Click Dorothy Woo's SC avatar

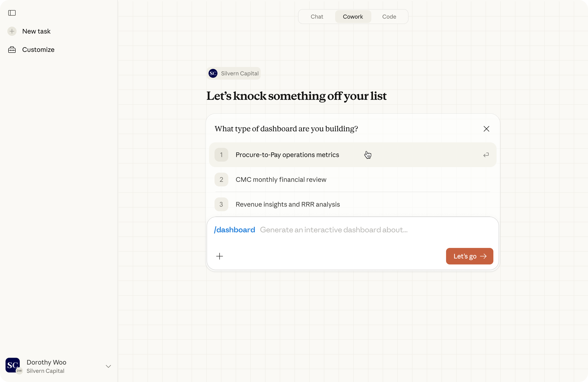click(x=13, y=365)
